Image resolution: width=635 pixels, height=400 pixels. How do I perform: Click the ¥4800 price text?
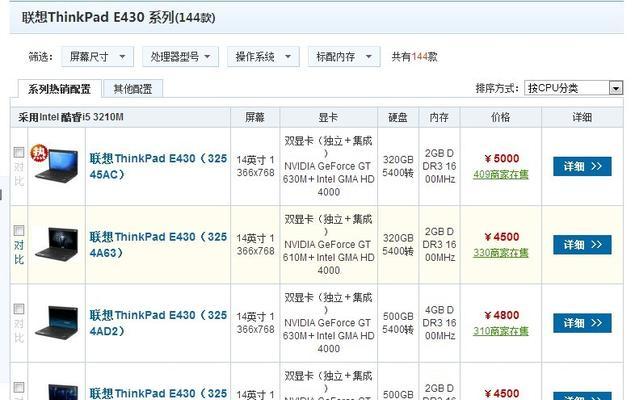point(502,315)
